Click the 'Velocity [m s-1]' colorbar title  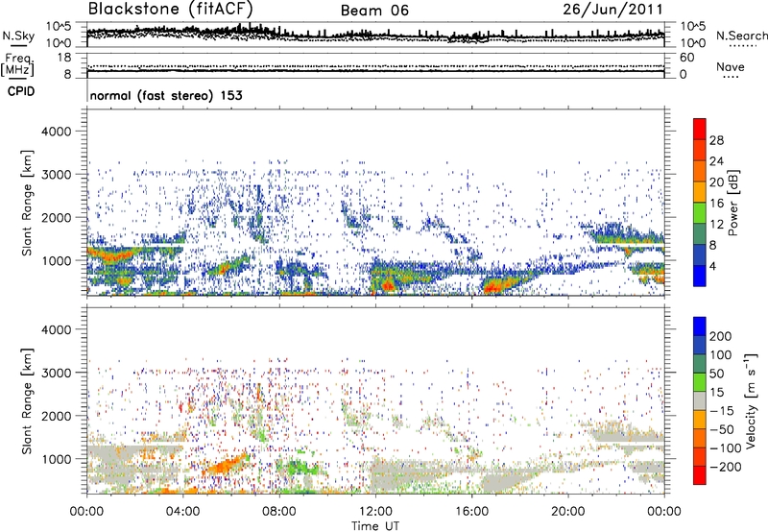coord(751,400)
